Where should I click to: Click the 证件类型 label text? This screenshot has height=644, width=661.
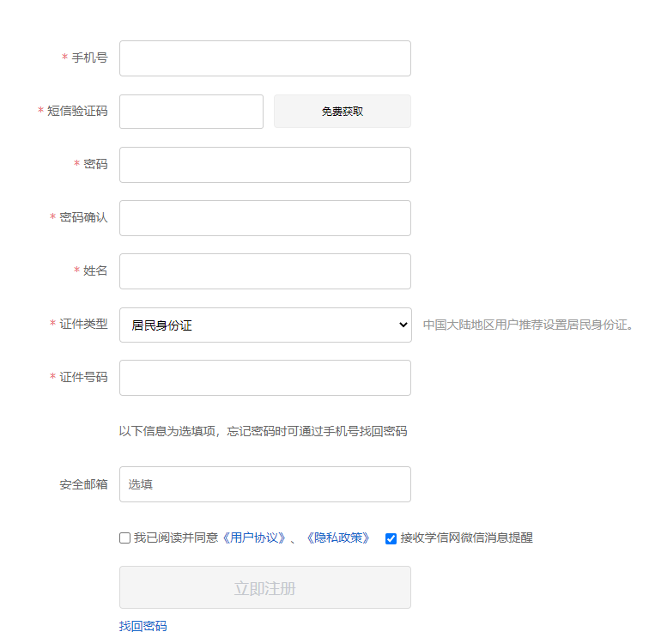pos(83,324)
